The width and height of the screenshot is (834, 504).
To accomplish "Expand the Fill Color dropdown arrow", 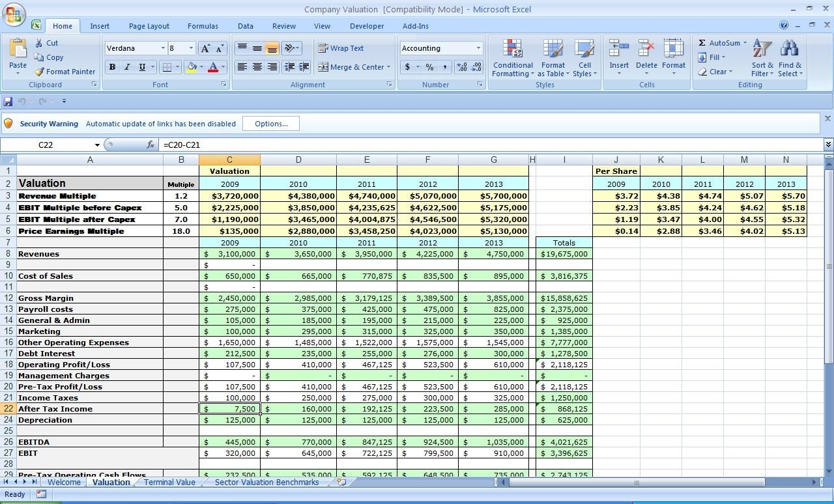I will click(201, 67).
